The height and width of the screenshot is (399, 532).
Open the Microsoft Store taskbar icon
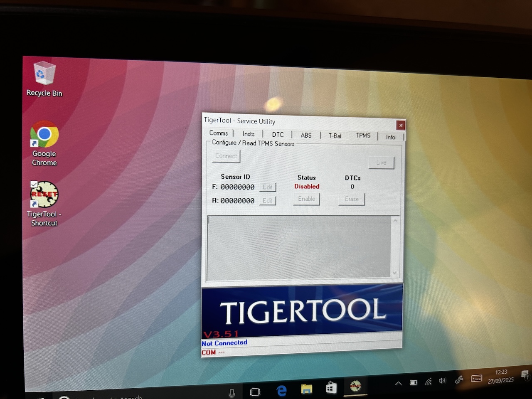(x=331, y=388)
